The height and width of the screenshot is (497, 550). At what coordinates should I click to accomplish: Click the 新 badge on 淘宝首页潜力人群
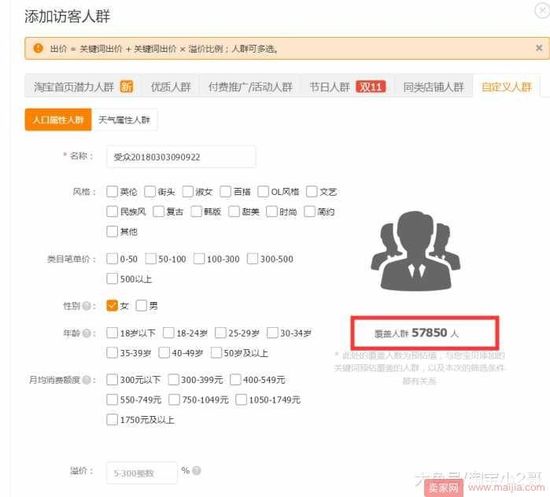127,86
